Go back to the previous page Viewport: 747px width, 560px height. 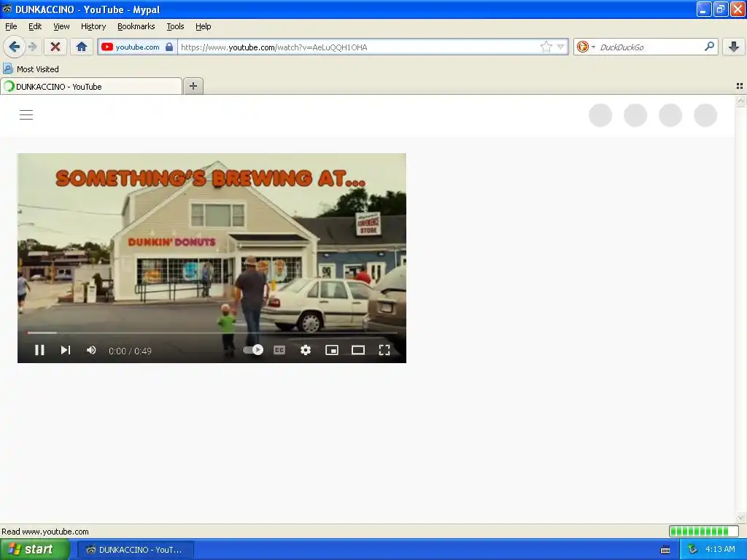point(15,47)
